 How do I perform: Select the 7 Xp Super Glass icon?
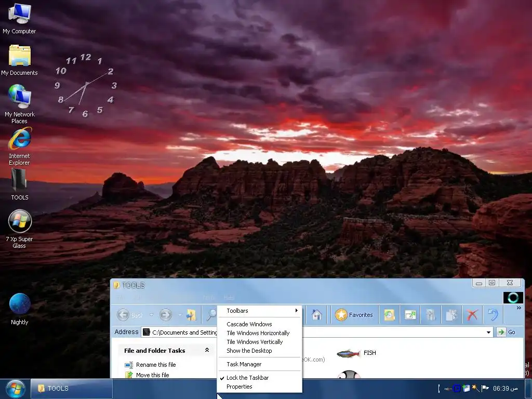pyautogui.click(x=19, y=229)
